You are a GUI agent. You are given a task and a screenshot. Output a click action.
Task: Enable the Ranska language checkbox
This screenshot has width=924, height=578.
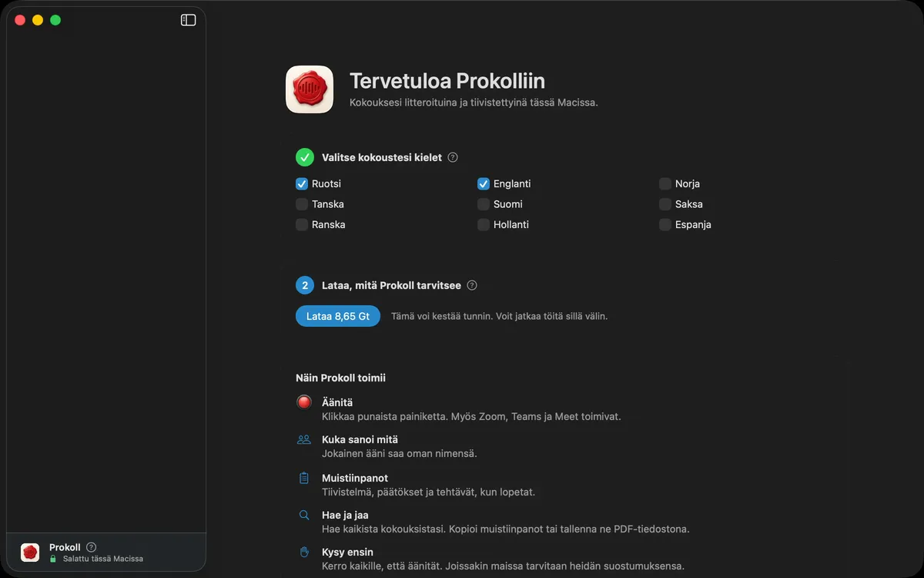click(x=302, y=225)
